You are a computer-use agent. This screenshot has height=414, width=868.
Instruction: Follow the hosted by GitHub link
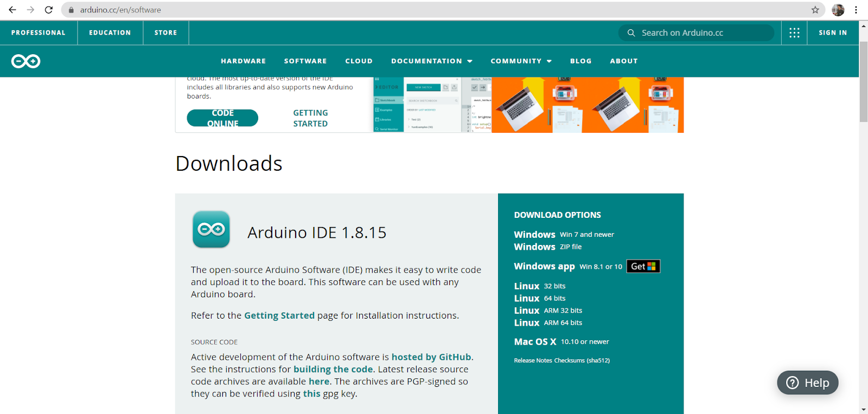(431, 357)
